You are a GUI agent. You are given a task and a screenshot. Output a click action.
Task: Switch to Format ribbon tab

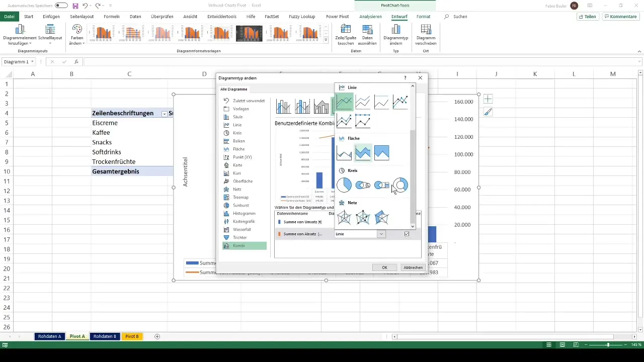coord(423,17)
